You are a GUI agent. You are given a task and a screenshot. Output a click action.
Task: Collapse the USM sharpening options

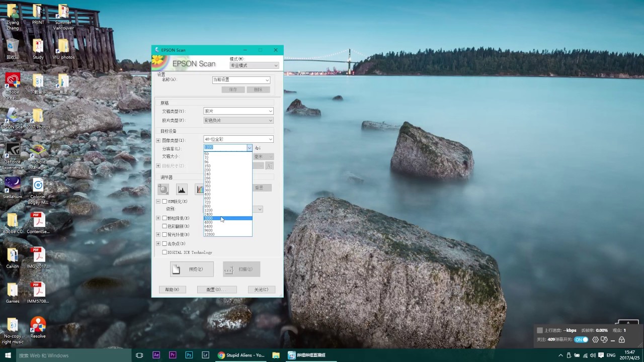click(x=158, y=201)
